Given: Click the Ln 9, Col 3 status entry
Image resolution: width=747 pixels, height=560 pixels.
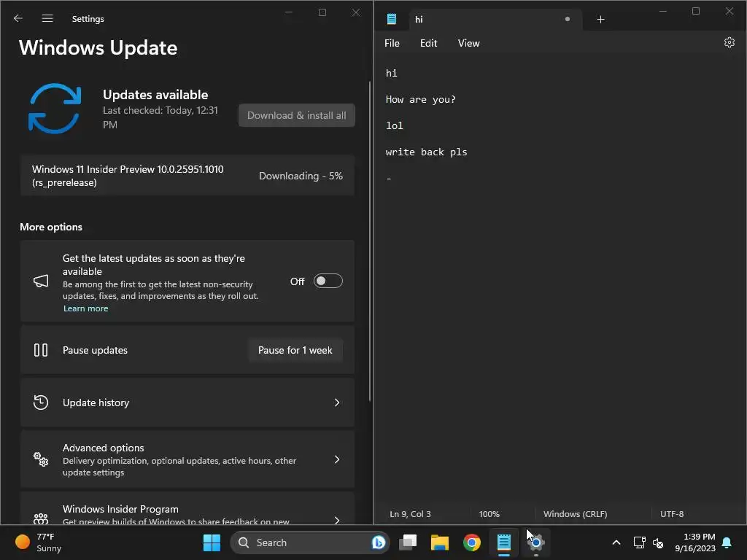Looking at the screenshot, I should [x=410, y=514].
